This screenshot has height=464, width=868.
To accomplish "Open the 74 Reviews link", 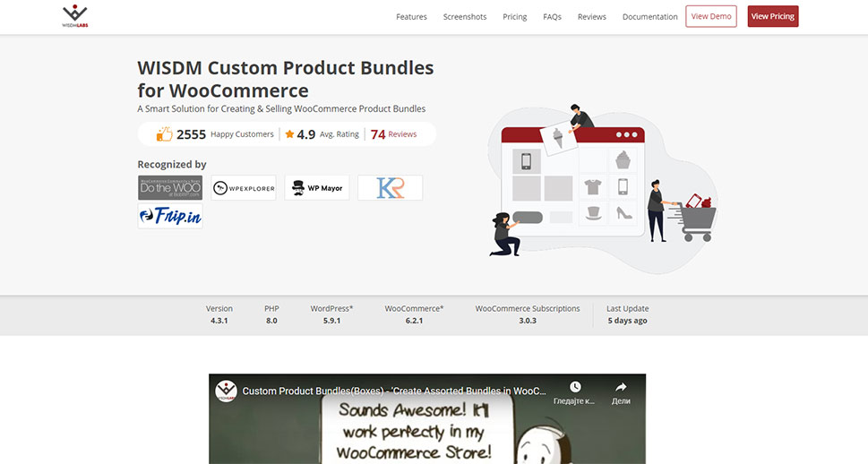I will click(393, 134).
